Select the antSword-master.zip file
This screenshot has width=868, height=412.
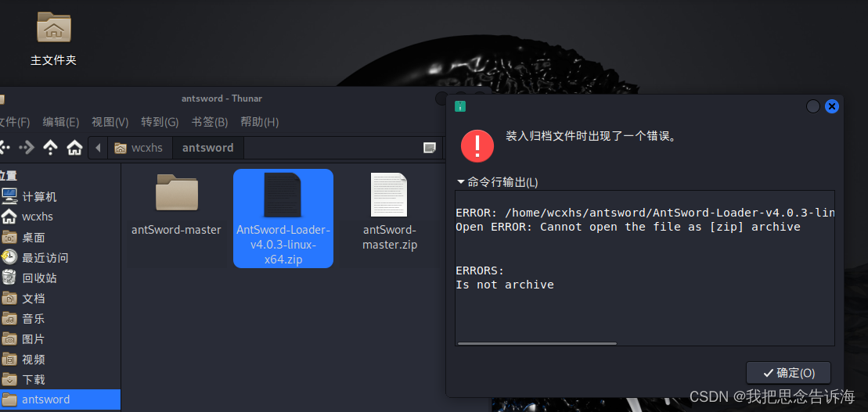[390, 212]
